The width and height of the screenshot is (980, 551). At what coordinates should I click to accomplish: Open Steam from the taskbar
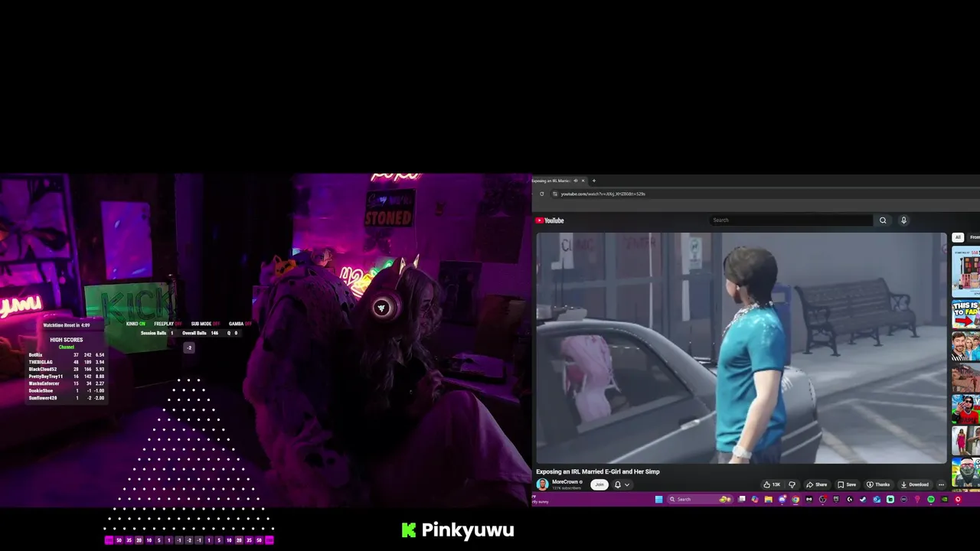[x=863, y=499]
